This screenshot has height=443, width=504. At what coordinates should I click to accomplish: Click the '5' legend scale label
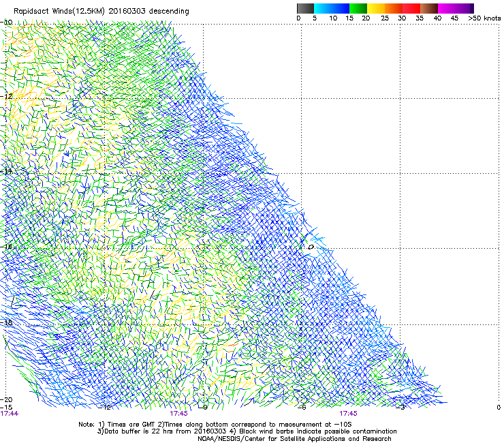[315, 18]
